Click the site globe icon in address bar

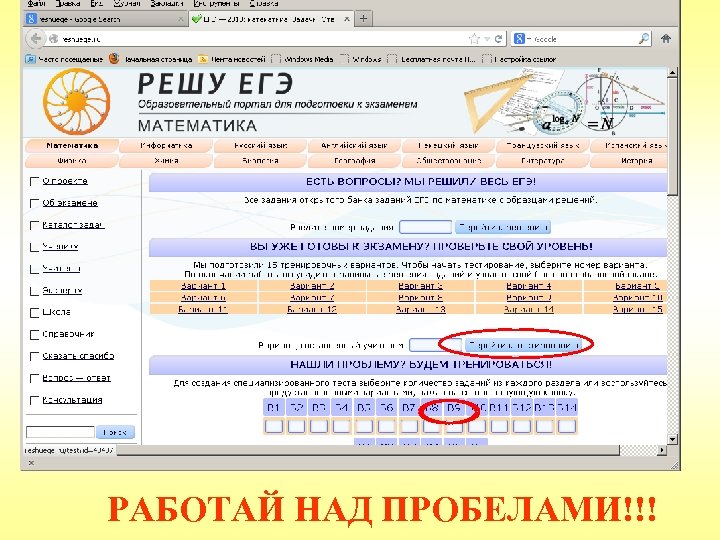click(54, 39)
